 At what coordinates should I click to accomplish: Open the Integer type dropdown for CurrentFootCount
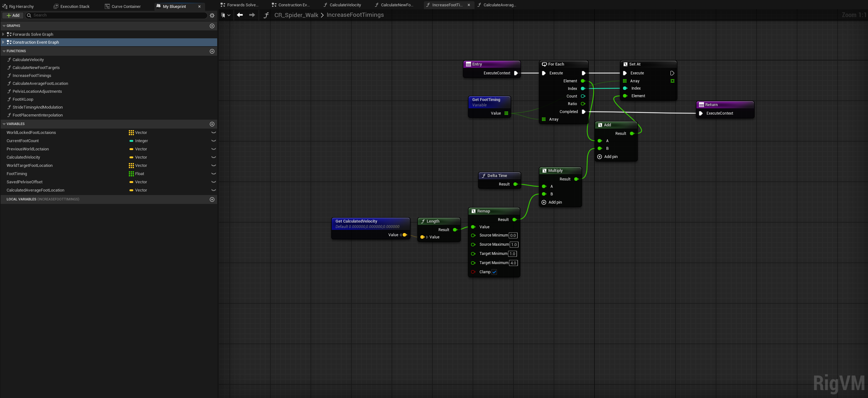pyautogui.click(x=138, y=141)
